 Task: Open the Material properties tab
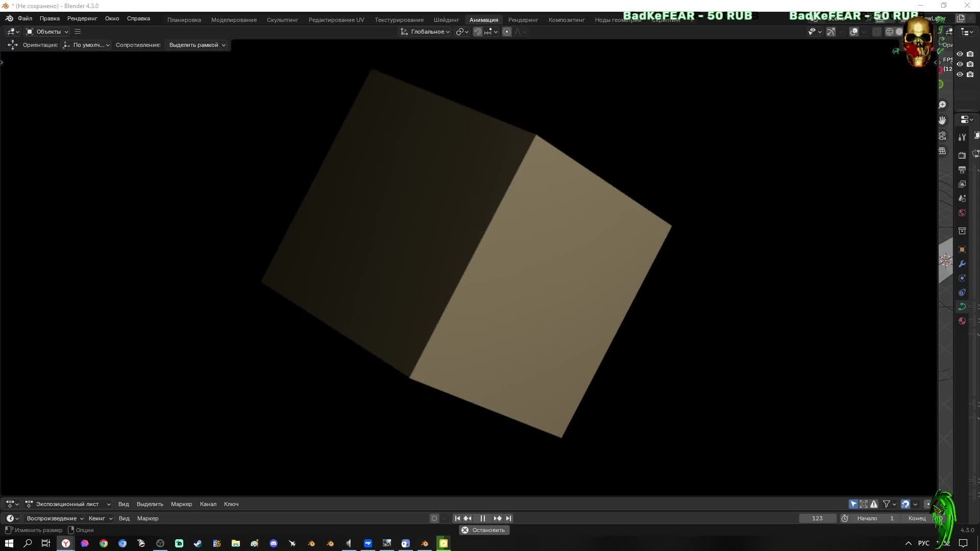pyautogui.click(x=962, y=321)
